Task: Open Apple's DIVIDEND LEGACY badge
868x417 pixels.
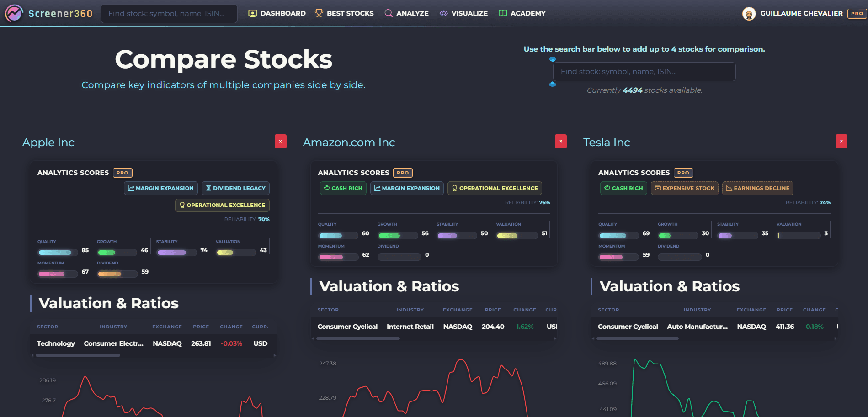Action: [235, 188]
